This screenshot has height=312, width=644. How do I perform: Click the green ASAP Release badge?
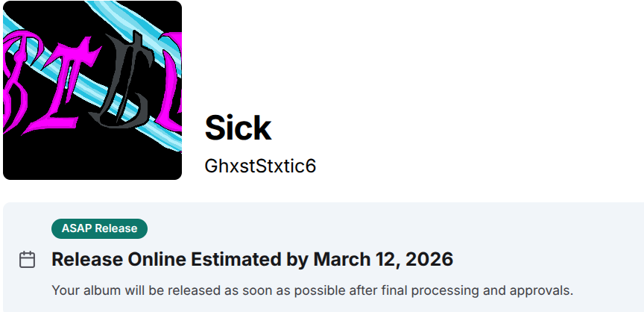(x=99, y=228)
